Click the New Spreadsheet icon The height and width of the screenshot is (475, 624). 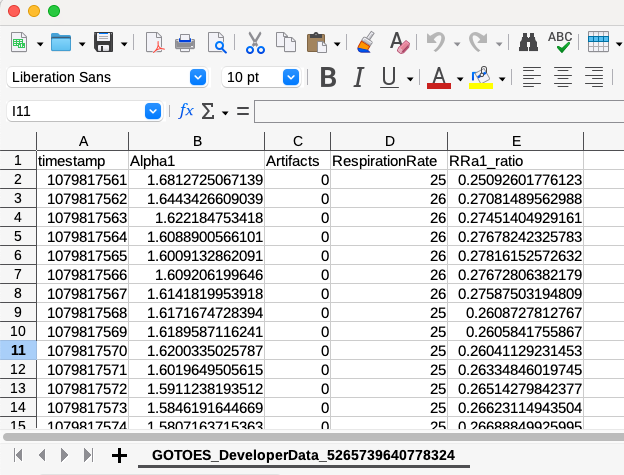point(19,42)
